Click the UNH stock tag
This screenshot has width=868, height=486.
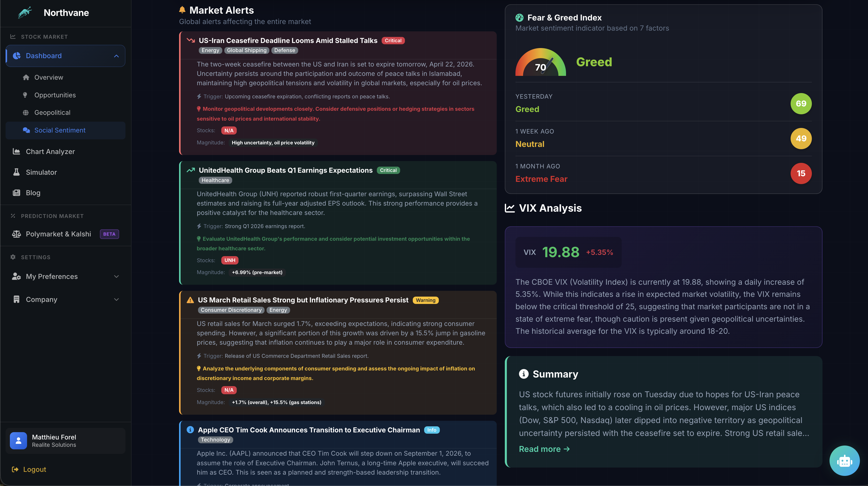[230, 260]
